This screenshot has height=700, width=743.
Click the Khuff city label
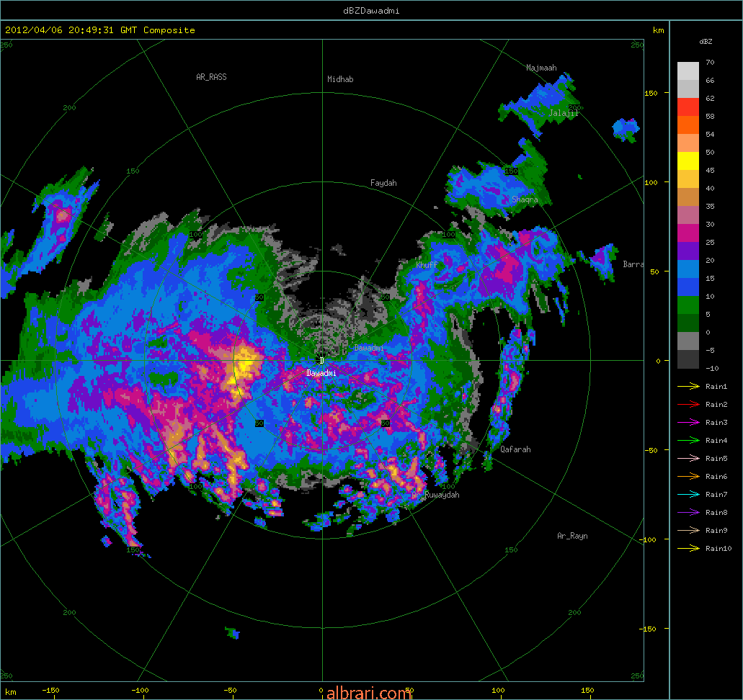point(427,265)
